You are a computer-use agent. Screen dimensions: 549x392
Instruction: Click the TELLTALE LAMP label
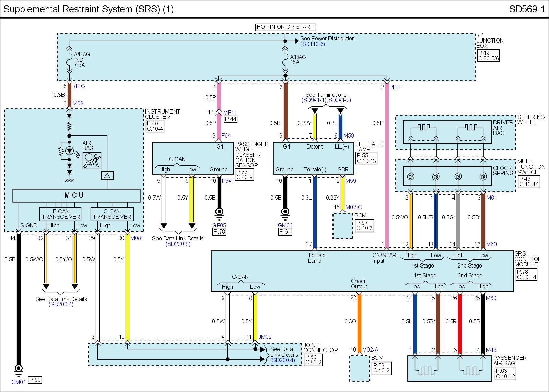click(x=369, y=147)
